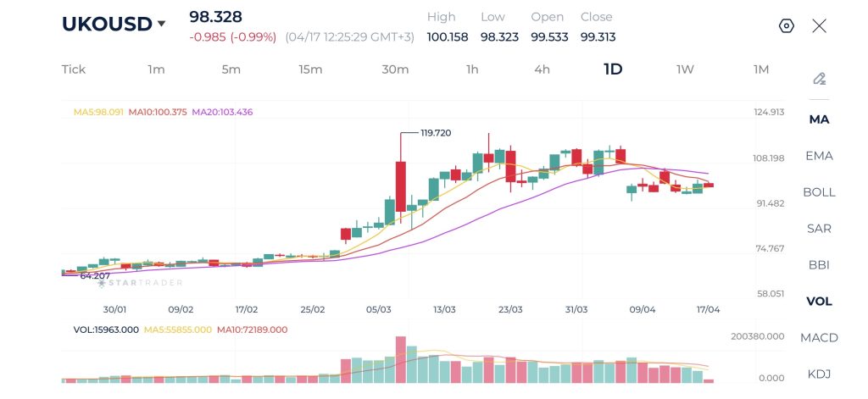Expand the UKOUSD symbol dropdown
The height and width of the screenshot is (399, 868).
pos(160,25)
